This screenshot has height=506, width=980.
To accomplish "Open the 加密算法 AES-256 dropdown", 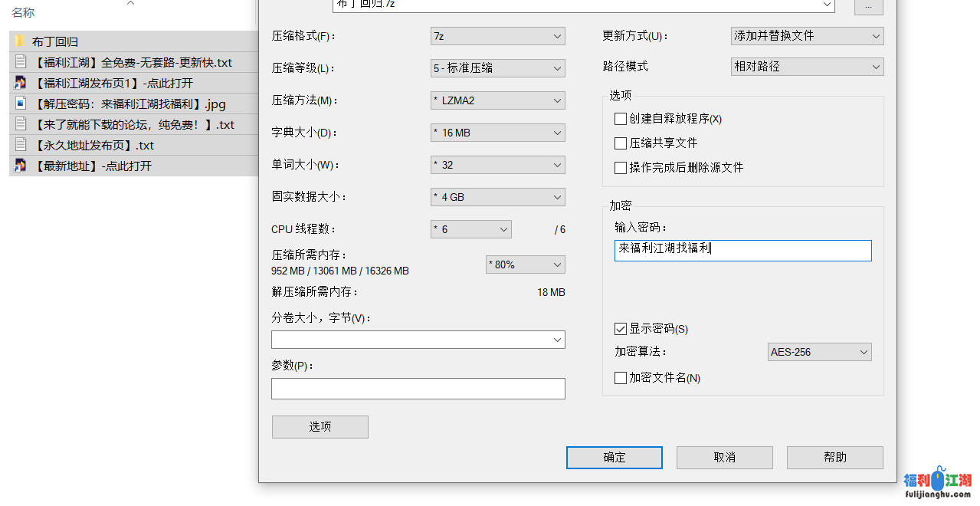I will [x=819, y=352].
